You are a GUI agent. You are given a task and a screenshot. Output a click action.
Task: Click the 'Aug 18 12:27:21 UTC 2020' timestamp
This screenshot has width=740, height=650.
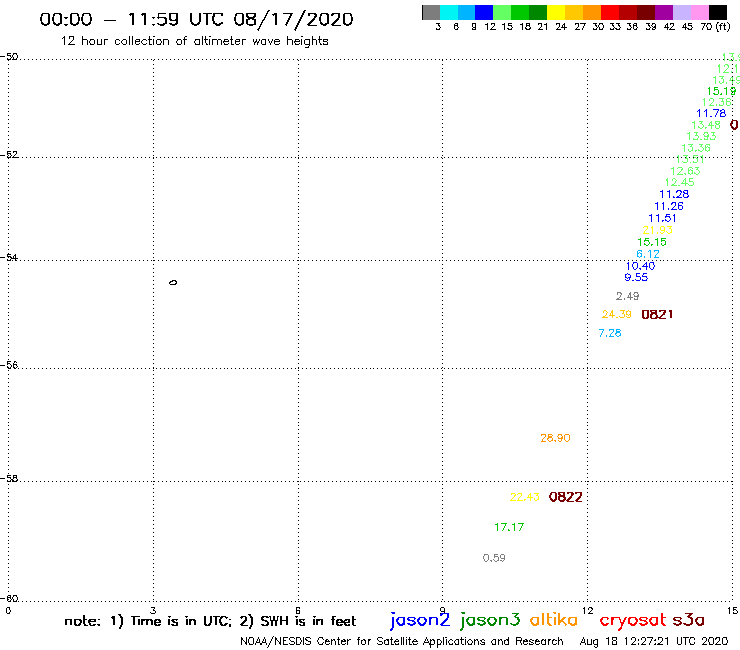654,641
